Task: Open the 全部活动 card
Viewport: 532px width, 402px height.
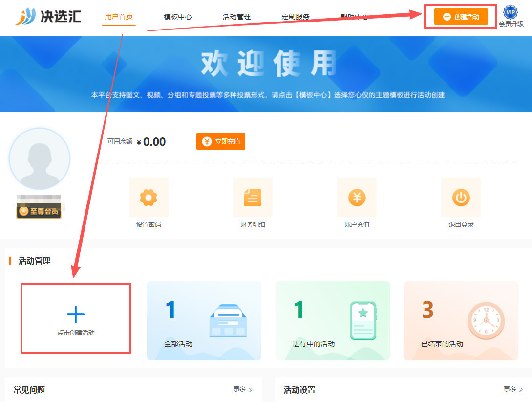Action: [204, 320]
